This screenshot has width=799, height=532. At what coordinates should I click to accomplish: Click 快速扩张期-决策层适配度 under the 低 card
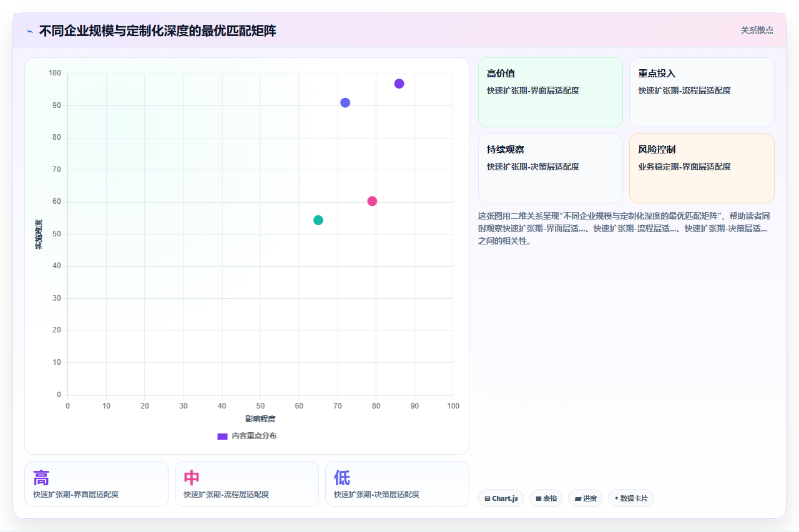(376, 495)
